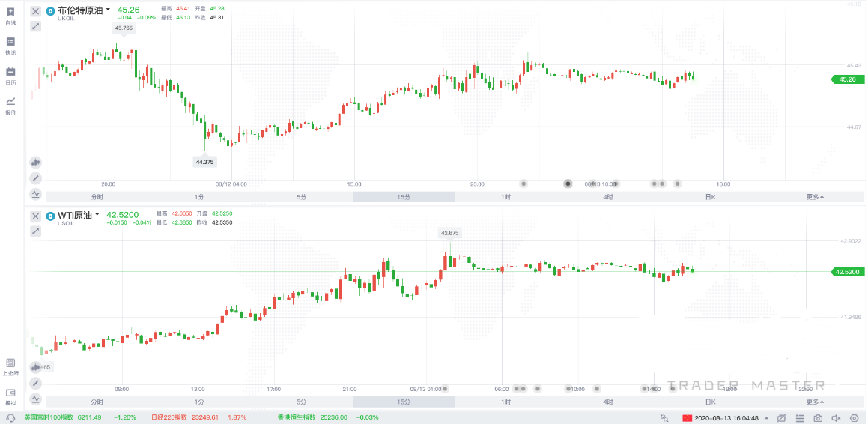Switch Brent chart to the 1时 timeframe
The width and height of the screenshot is (868, 424).
click(x=506, y=197)
